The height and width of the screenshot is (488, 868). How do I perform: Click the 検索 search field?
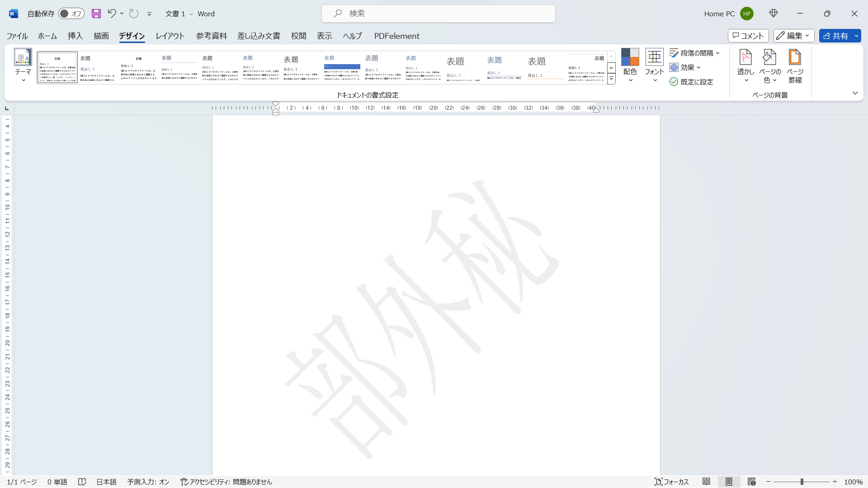pos(438,14)
